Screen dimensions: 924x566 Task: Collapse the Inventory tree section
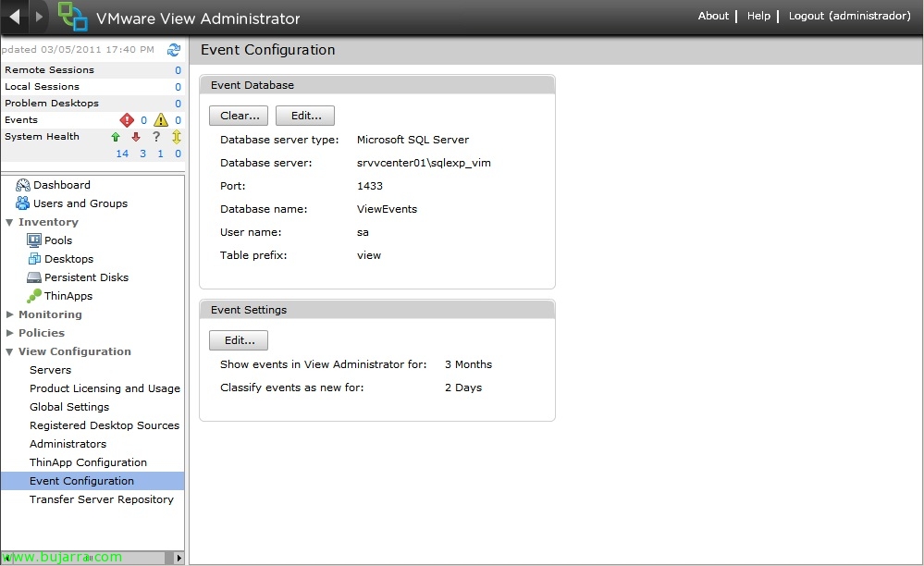tap(10, 222)
